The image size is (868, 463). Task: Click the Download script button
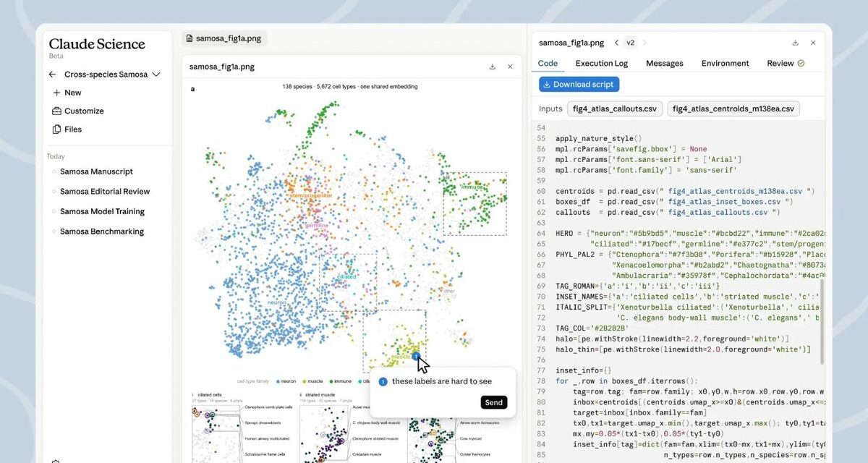[578, 85]
